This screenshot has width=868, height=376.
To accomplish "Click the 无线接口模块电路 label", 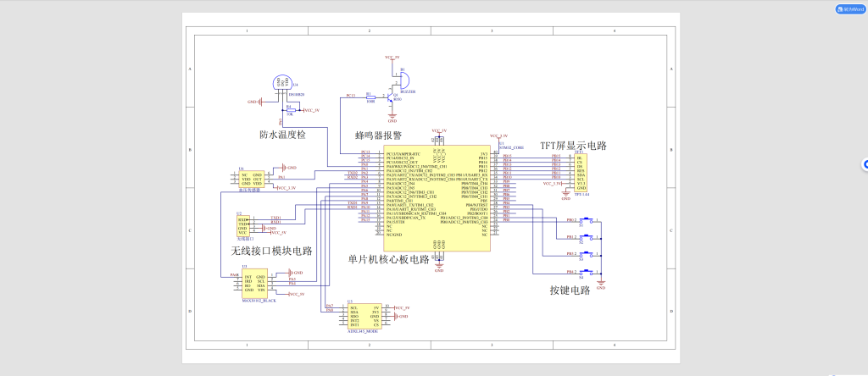I will (x=271, y=252).
